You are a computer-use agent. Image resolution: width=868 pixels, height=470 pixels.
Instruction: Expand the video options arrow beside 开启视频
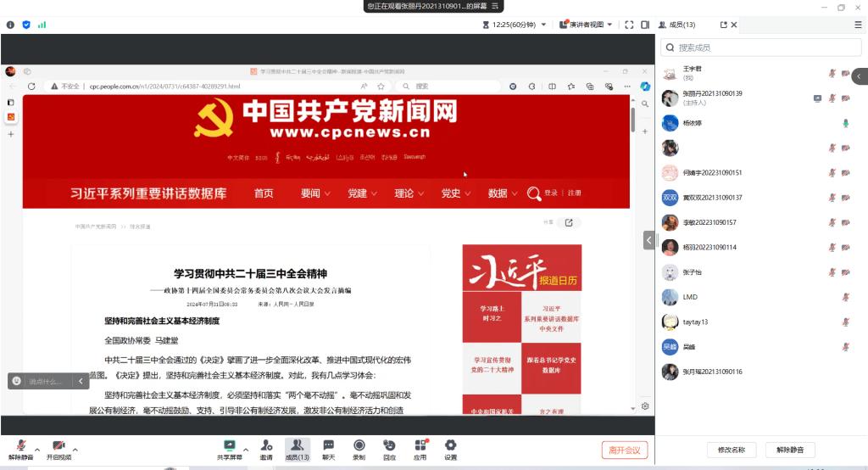(75, 450)
